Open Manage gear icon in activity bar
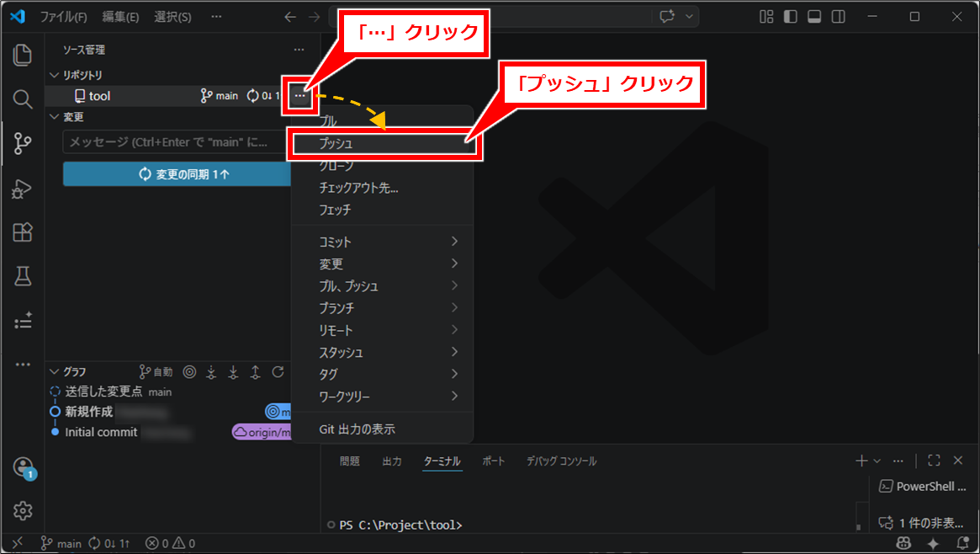The height and width of the screenshot is (554, 980). pos(23,510)
